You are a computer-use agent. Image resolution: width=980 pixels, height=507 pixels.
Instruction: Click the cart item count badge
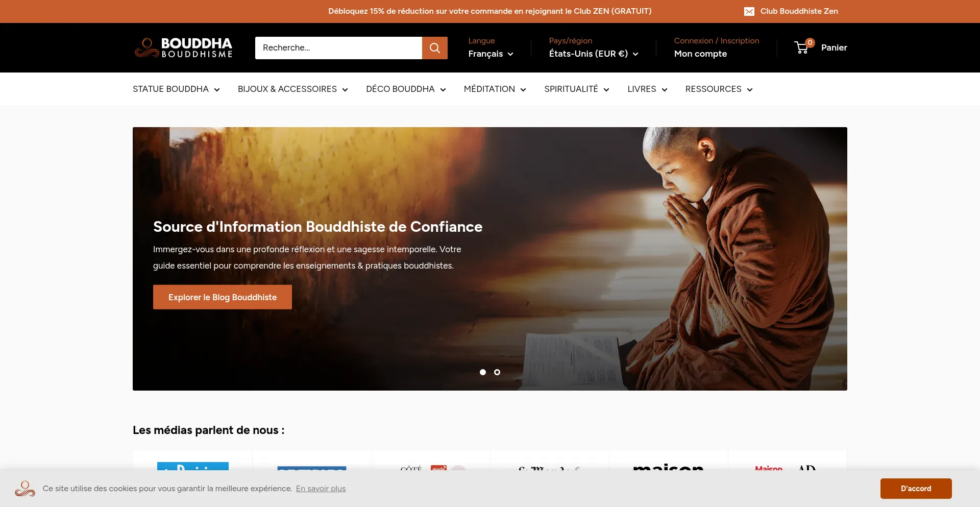[x=810, y=43]
